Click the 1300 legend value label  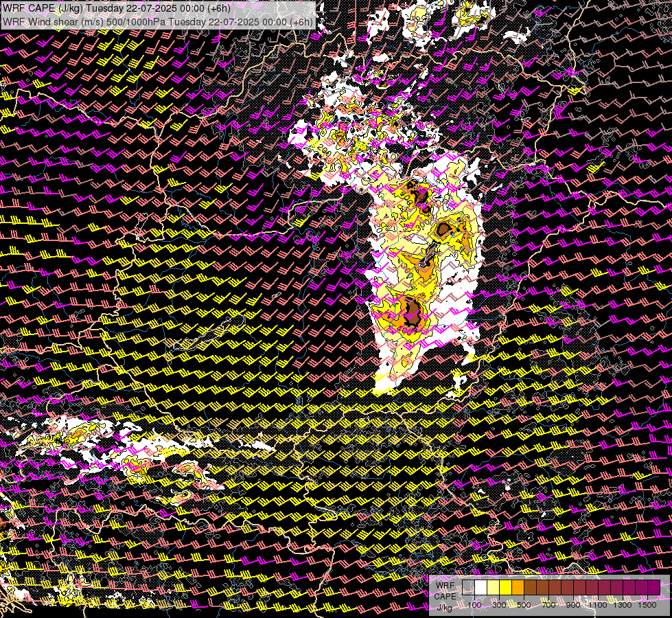(623, 605)
